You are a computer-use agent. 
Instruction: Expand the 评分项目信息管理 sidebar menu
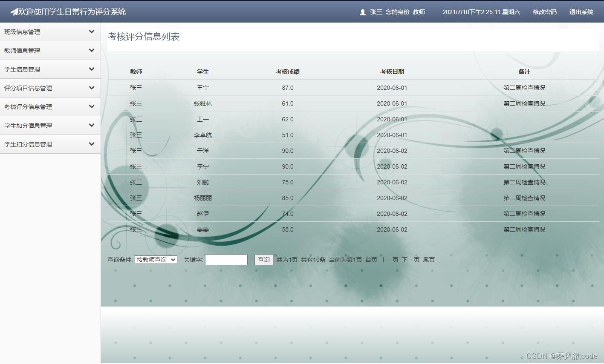[x=50, y=88]
